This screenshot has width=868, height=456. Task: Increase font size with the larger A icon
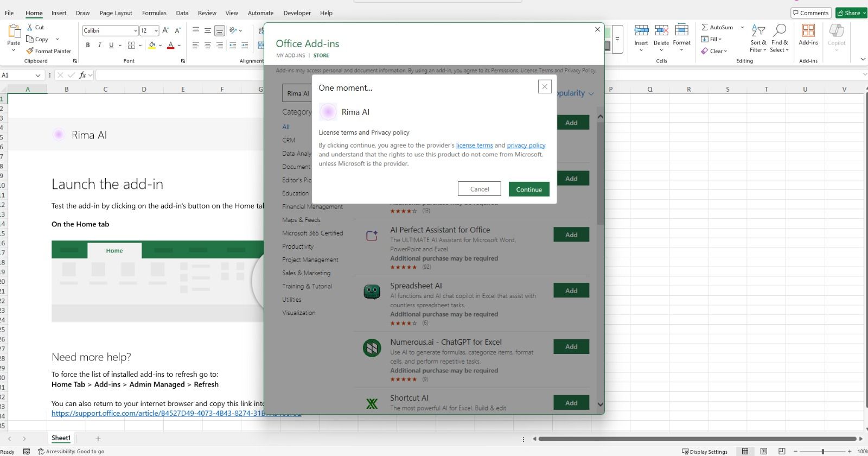coord(165,30)
